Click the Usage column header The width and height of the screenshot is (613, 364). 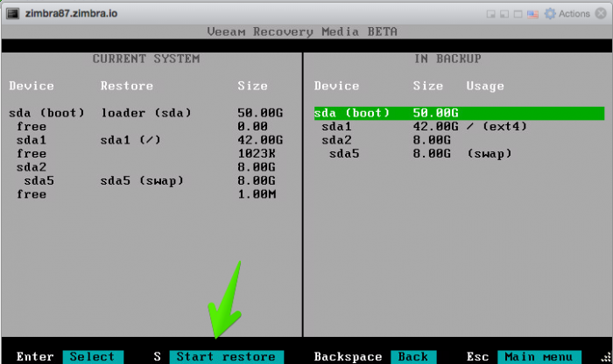pos(485,87)
